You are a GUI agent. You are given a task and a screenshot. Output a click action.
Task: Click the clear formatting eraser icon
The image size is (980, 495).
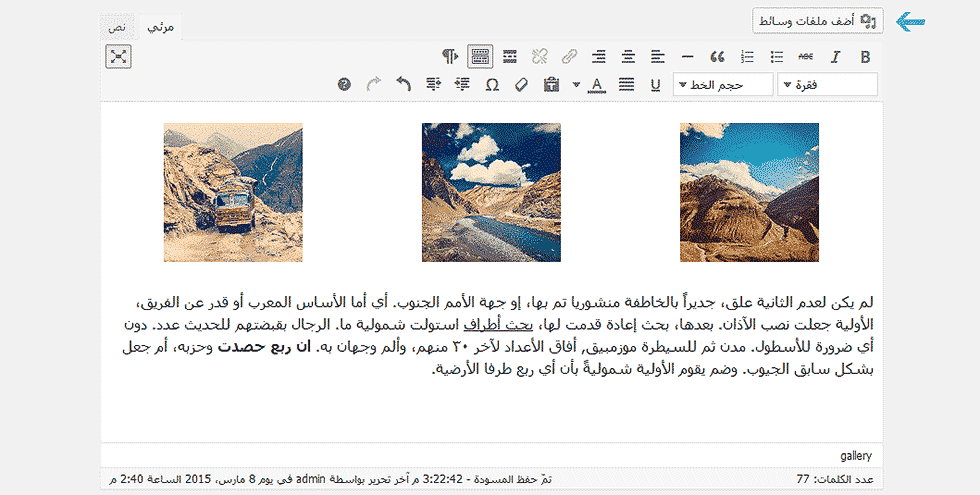(x=520, y=84)
